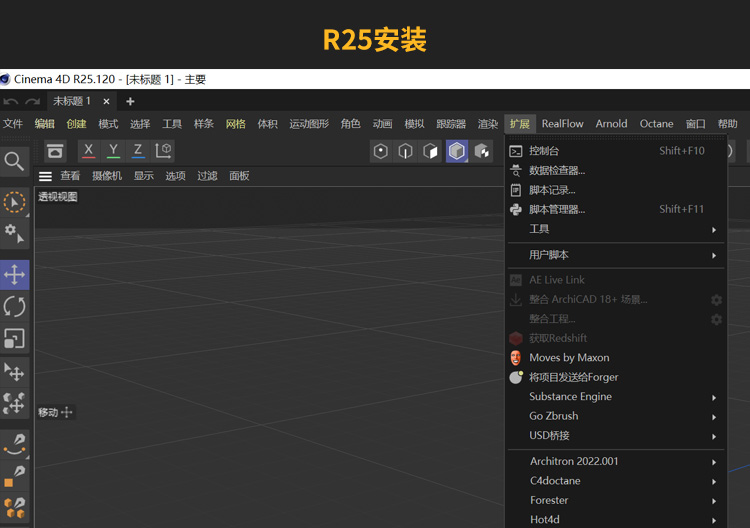Screen dimensions: 750x528
Task: Open 脚本管理器 menu entry
Action: click(x=616, y=209)
